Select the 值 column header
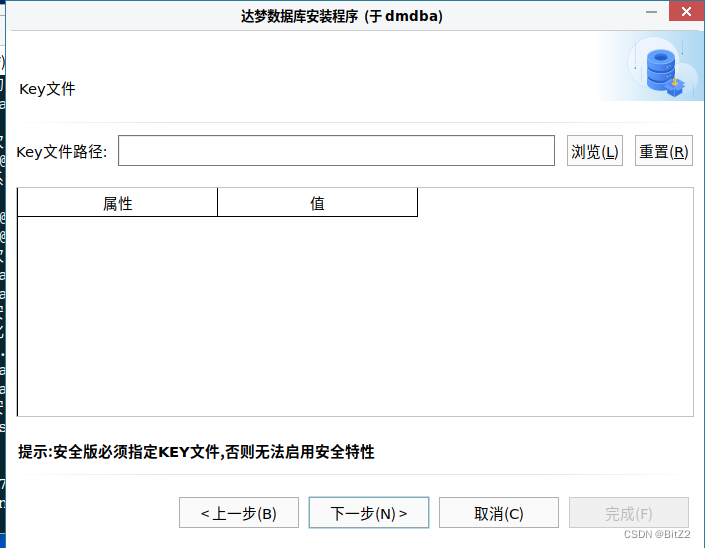This screenshot has width=705, height=548. [x=317, y=203]
